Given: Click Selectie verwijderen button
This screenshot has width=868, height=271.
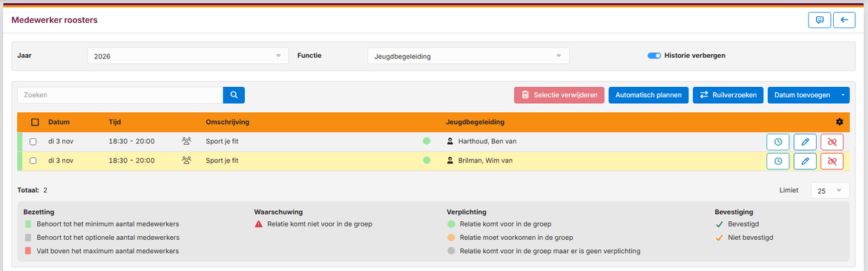Looking at the screenshot, I should tap(559, 95).
